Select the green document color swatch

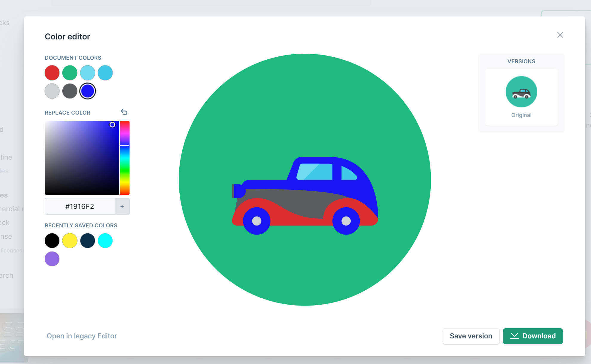tap(70, 73)
